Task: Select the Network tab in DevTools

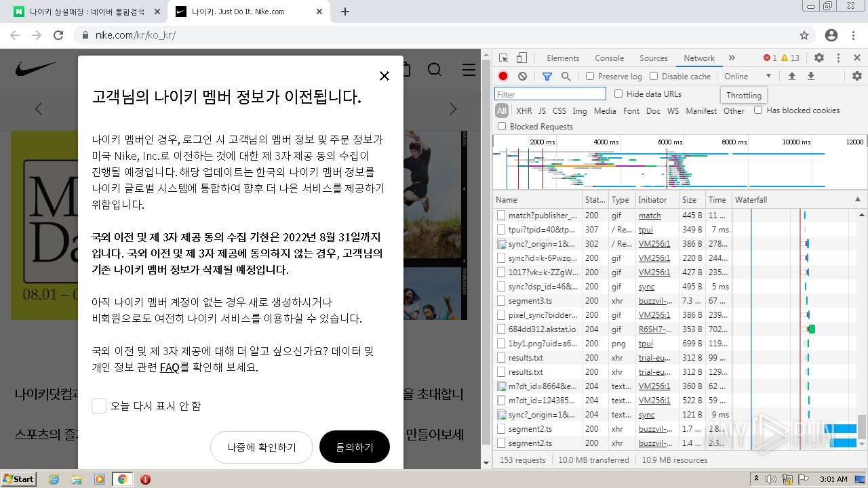Action: pos(699,58)
